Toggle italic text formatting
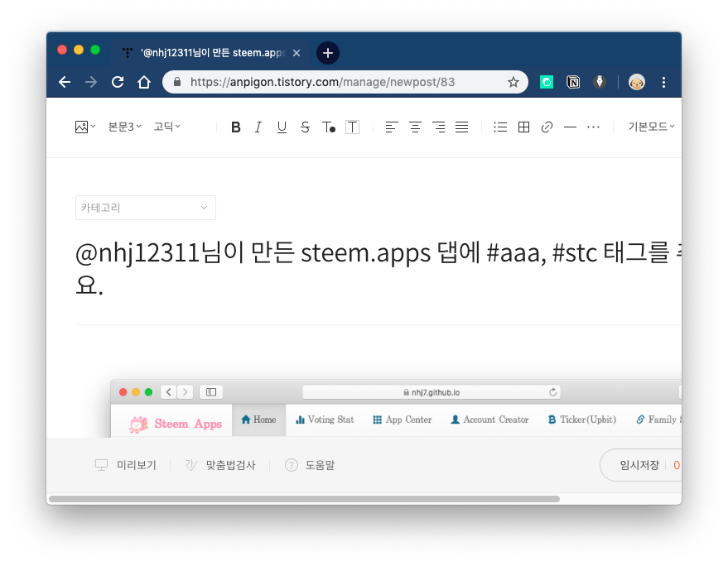Viewport: 728px width, 566px height. click(258, 127)
